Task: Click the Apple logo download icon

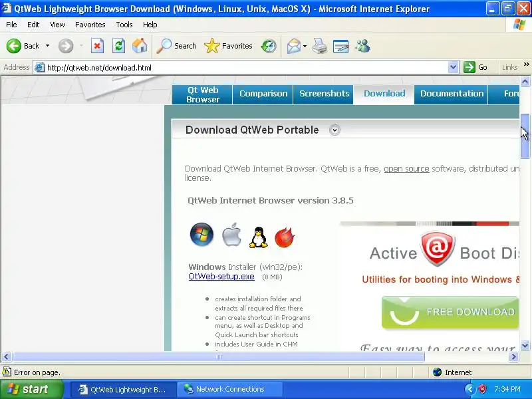Action: tap(231, 235)
